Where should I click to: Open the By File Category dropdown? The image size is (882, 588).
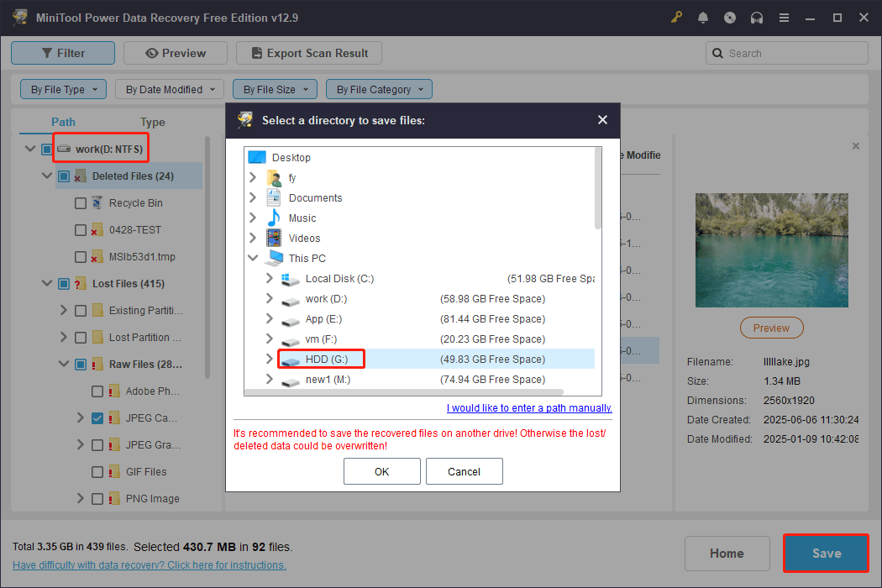[x=379, y=89]
